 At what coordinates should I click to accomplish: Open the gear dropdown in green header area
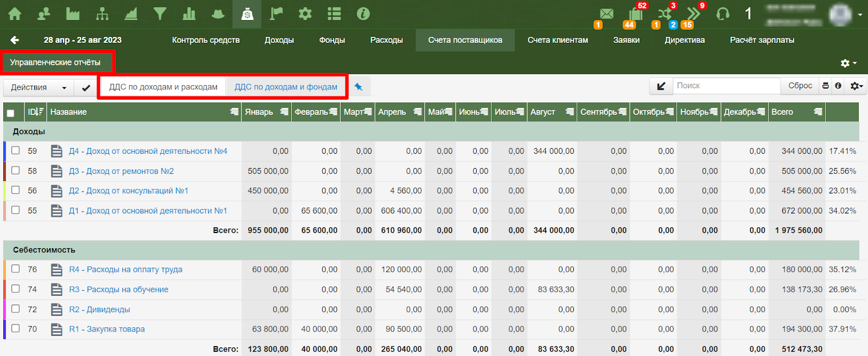click(848, 63)
